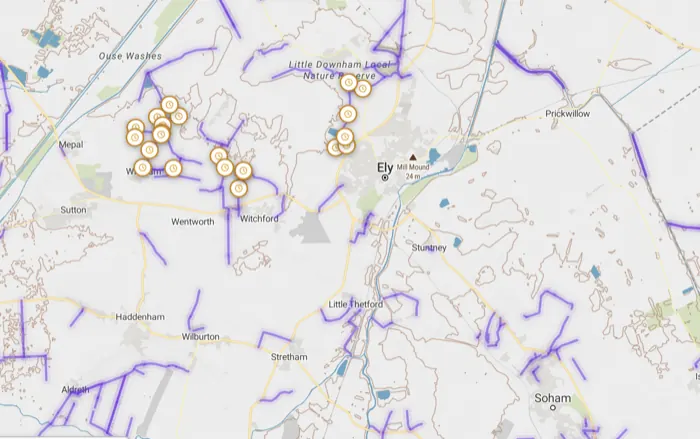
Task: Select the Wilburton village label
Action: tap(200, 336)
